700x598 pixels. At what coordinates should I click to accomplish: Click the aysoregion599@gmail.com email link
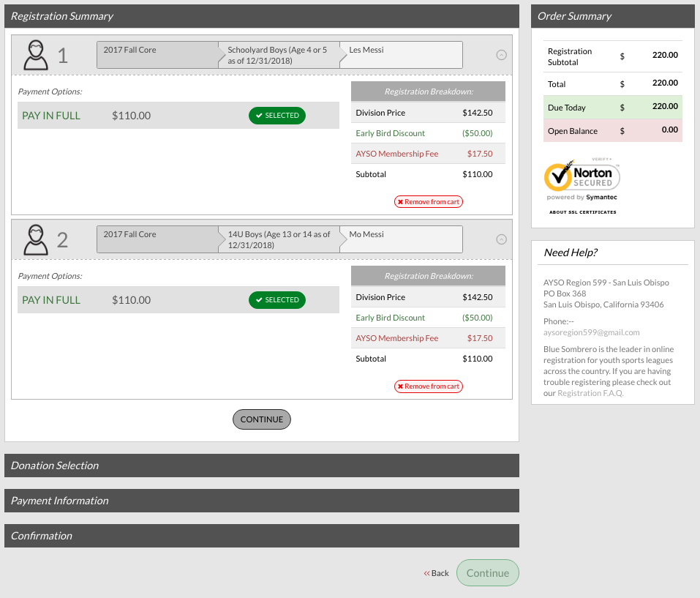pyautogui.click(x=591, y=332)
